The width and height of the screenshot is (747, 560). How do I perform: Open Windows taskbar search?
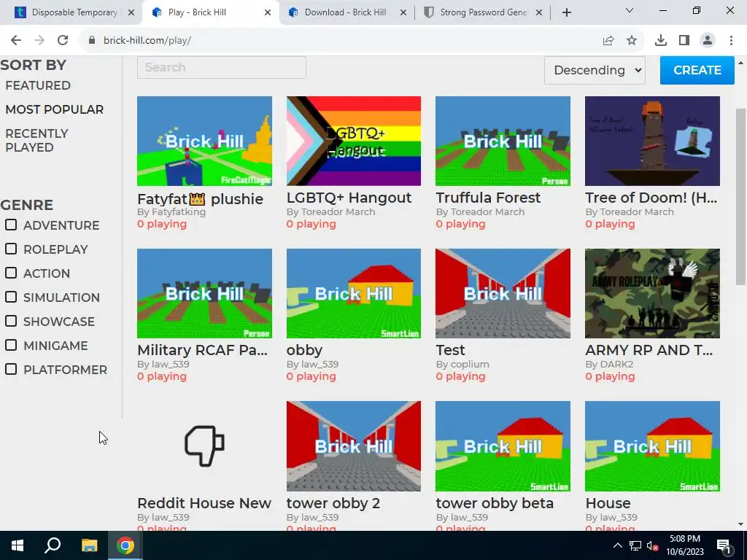tap(53, 545)
